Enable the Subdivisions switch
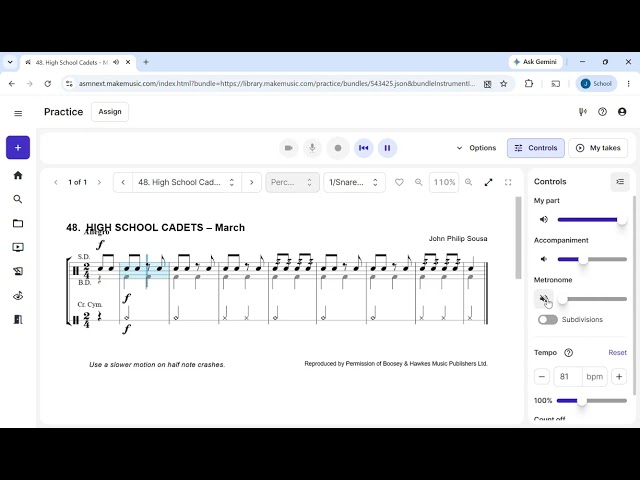The width and height of the screenshot is (640, 480). point(548,320)
